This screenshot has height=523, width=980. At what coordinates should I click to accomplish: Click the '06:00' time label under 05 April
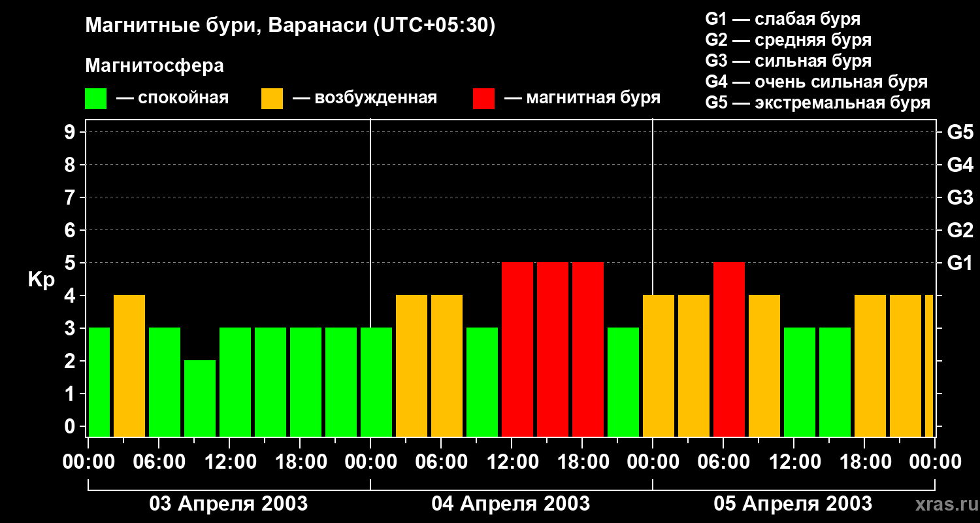pos(723,462)
